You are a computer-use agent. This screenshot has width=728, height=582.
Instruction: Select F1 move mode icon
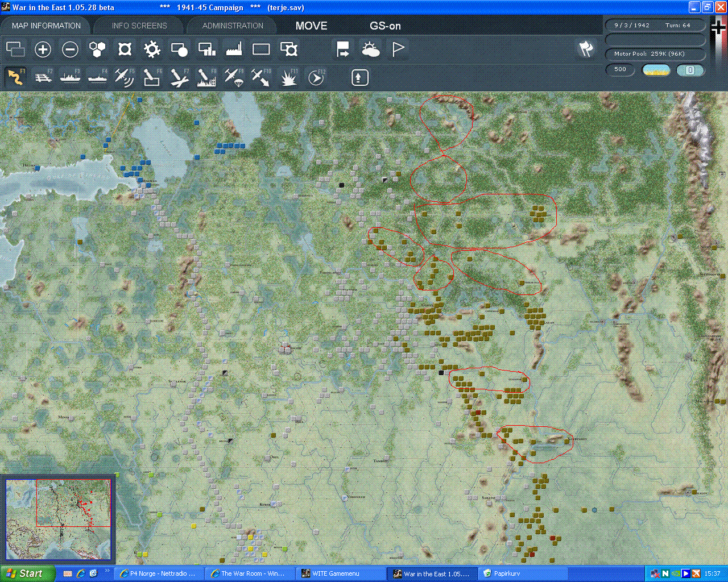[x=16, y=77]
